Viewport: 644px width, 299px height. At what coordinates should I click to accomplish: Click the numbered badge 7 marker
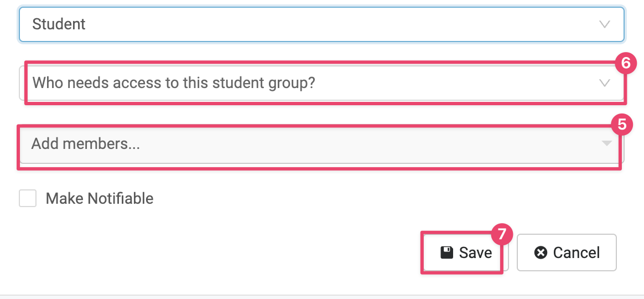502,234
